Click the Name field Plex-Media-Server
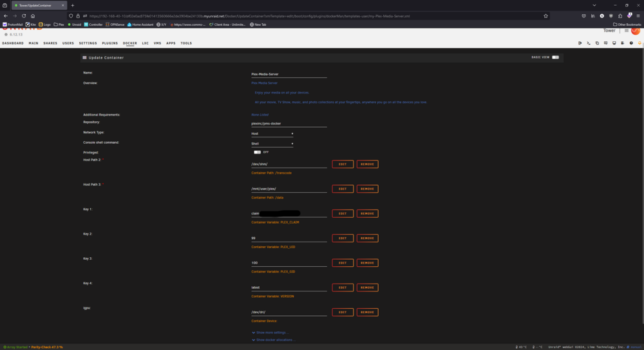This screenshot has width=644, height=350. click(289, 74)
